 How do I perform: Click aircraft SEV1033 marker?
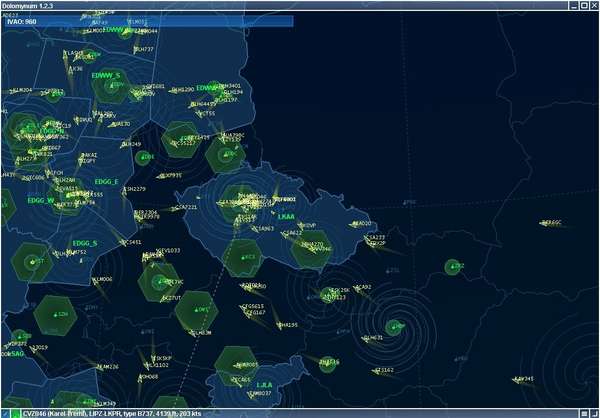click(x=167, y=251)
